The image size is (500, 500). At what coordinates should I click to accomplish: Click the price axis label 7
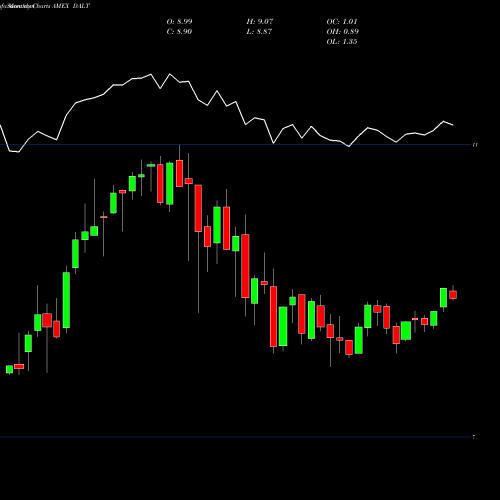tap(474, 437)
